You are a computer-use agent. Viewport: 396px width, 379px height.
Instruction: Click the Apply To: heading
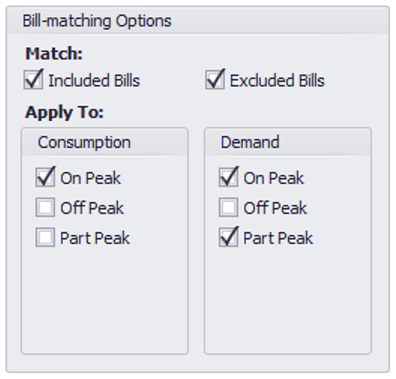(x=65, y=112)
